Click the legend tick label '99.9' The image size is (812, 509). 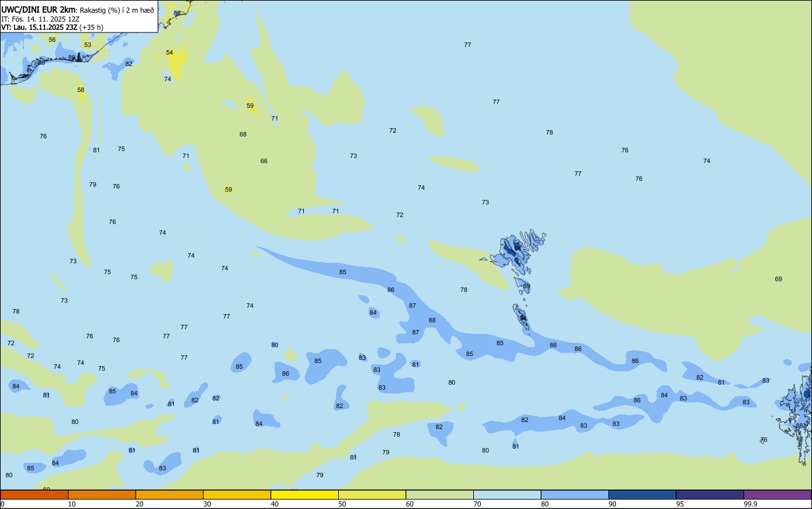click(750, 504)
